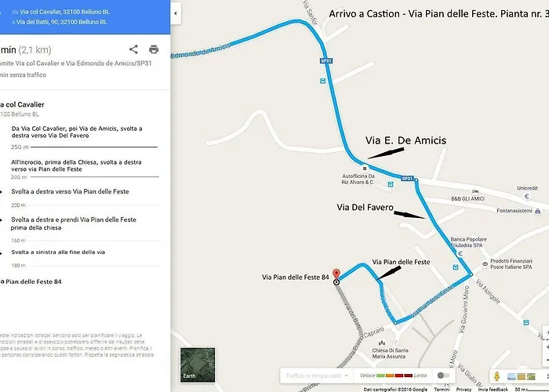549x392 pixels.
Task: Open the Earth satellite view thumbnail
Action: pyautogui.click(x=198, y=365)
